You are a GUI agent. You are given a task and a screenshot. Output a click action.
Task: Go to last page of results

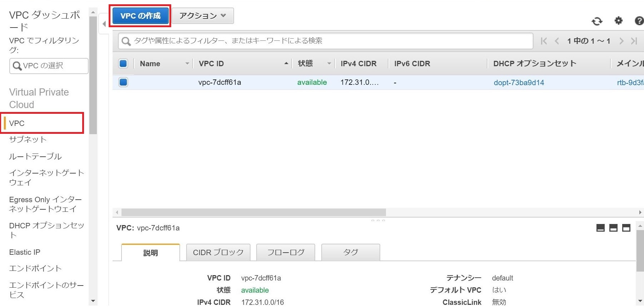(x=634, y=41)
